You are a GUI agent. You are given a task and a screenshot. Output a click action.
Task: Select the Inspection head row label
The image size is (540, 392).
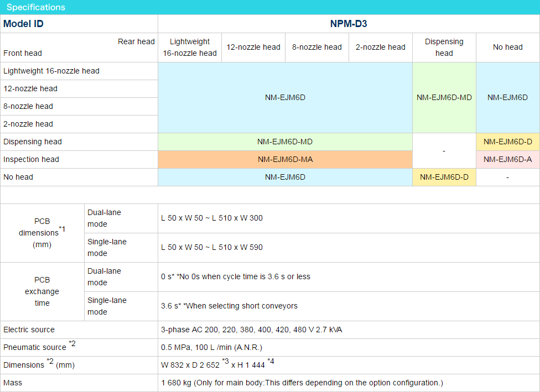click(32, 159)
